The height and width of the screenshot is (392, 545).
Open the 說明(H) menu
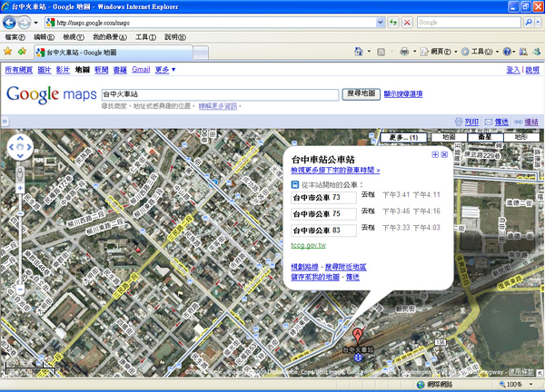174,37
